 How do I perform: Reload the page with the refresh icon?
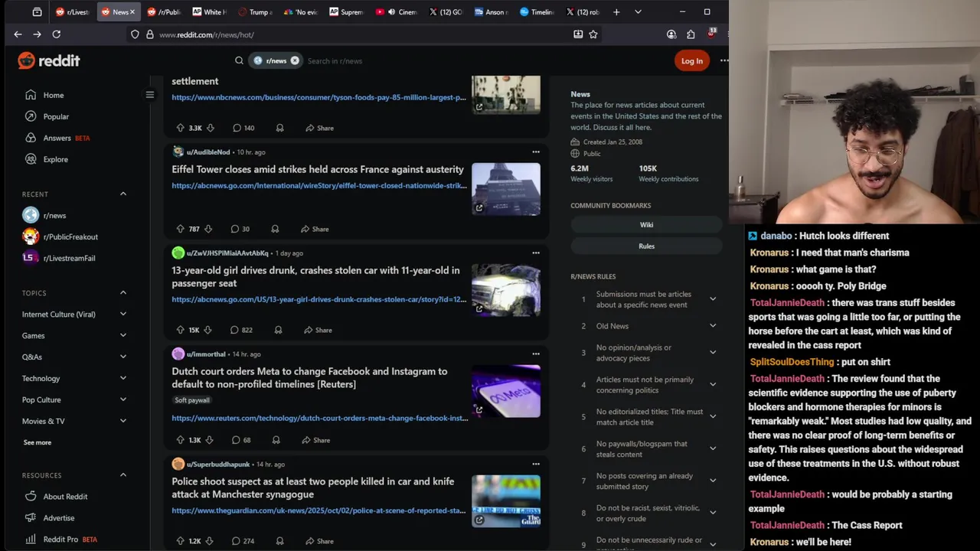tap(56, 34)
